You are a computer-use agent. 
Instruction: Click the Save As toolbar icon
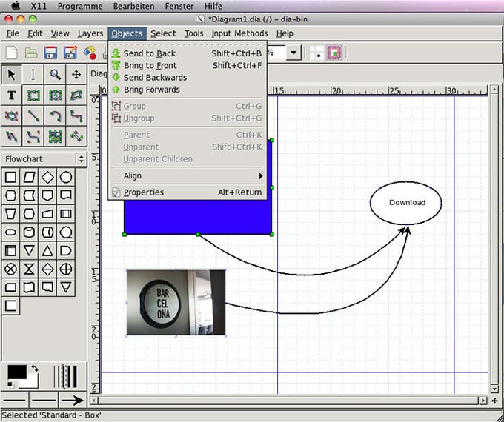(x=70, y=53)
